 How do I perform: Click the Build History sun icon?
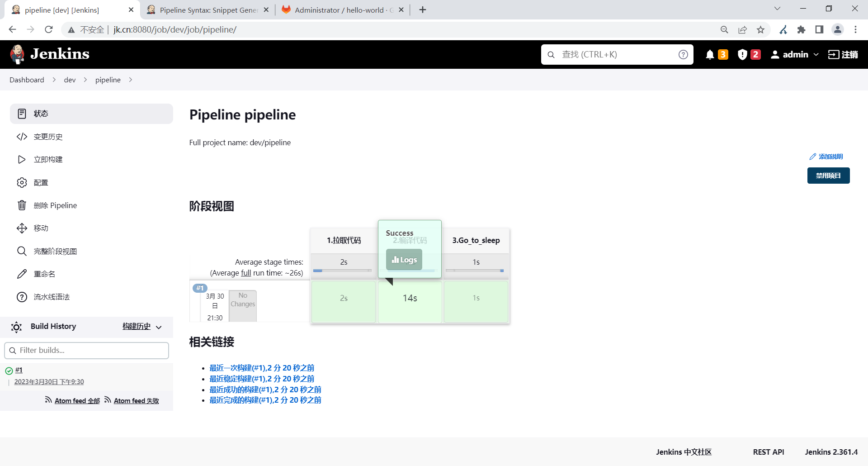16,327
